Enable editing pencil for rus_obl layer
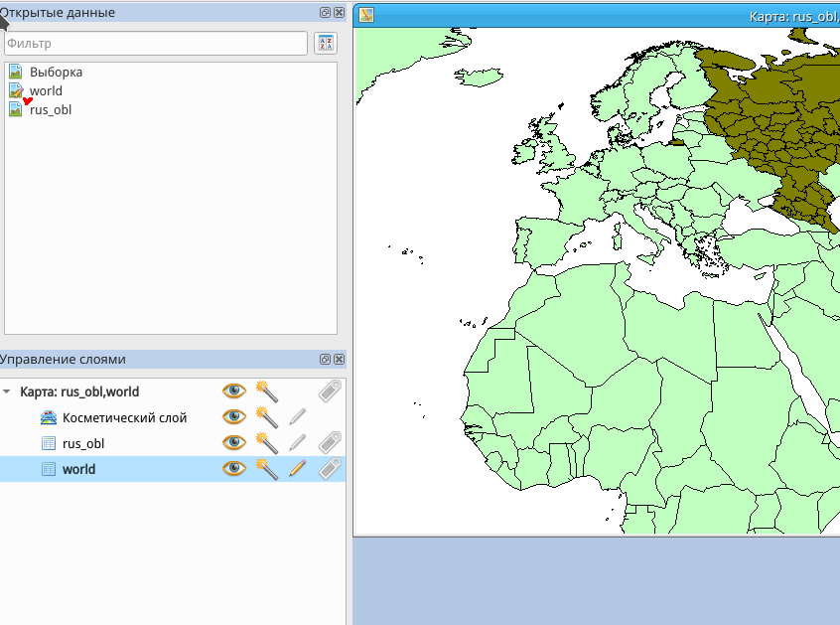The image size is (840, 625). click(x=297, y=443)
